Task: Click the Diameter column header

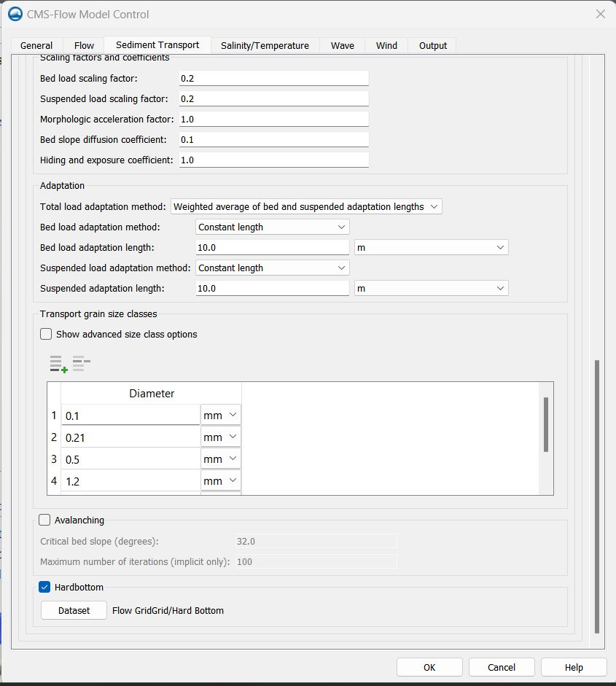Action: [x=152, y=394]
